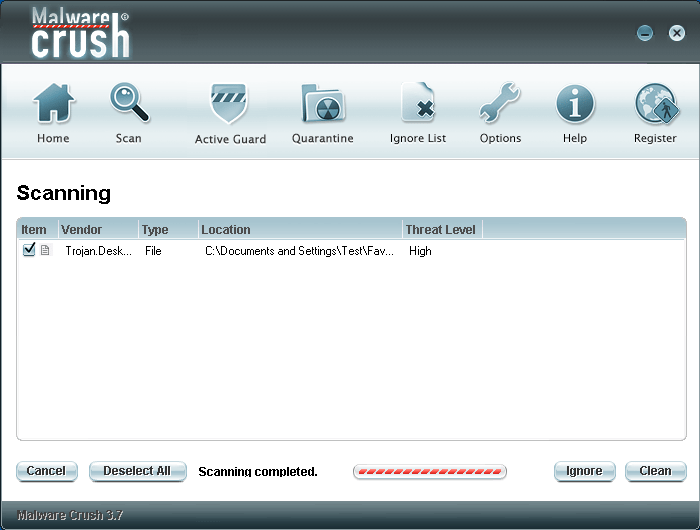Uncheck the Trojan.Desk item checkbox
The width and height of the screenshot is (700, 530).
point(29,250)
